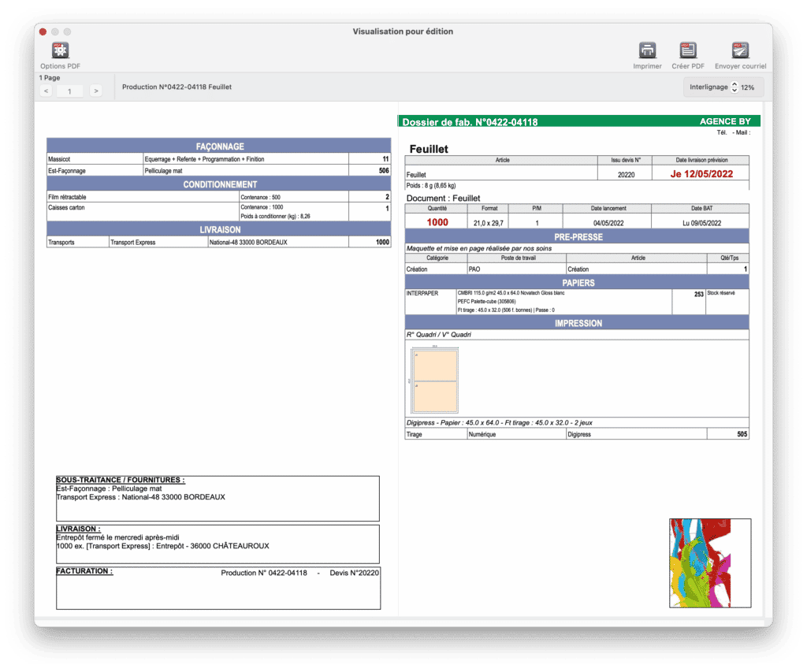Click the Production N°0422-04118 Feuillet toolbar label
The width and height of the screenshot is (807, 672).
point(177,87)
